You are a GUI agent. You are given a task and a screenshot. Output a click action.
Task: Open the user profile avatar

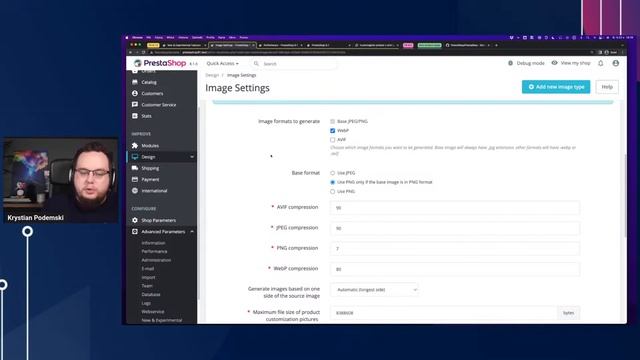616,63
